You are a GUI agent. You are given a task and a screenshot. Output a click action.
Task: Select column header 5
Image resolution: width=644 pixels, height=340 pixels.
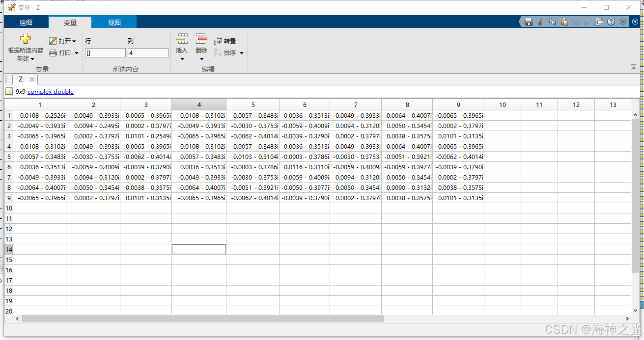click(253, 105)
